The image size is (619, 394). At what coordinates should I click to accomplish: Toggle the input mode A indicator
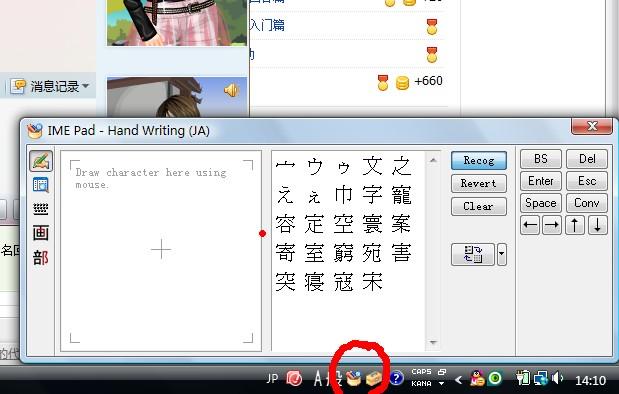(x=318, y=379)
